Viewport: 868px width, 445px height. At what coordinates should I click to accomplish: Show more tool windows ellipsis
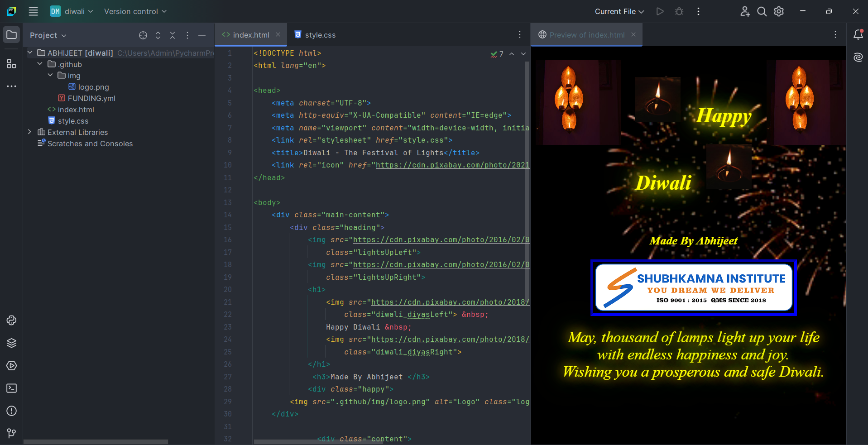pos(12,86)
